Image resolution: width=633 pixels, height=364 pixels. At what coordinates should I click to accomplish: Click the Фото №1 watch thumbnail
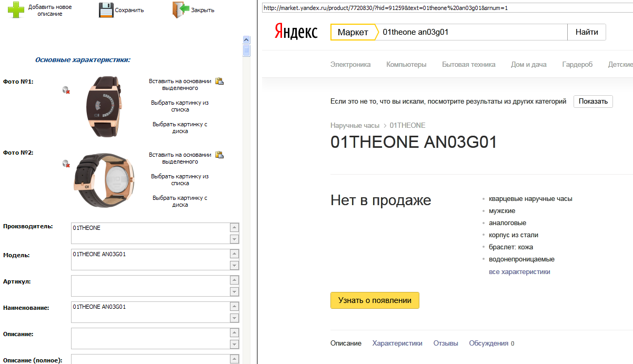(104, 107)
